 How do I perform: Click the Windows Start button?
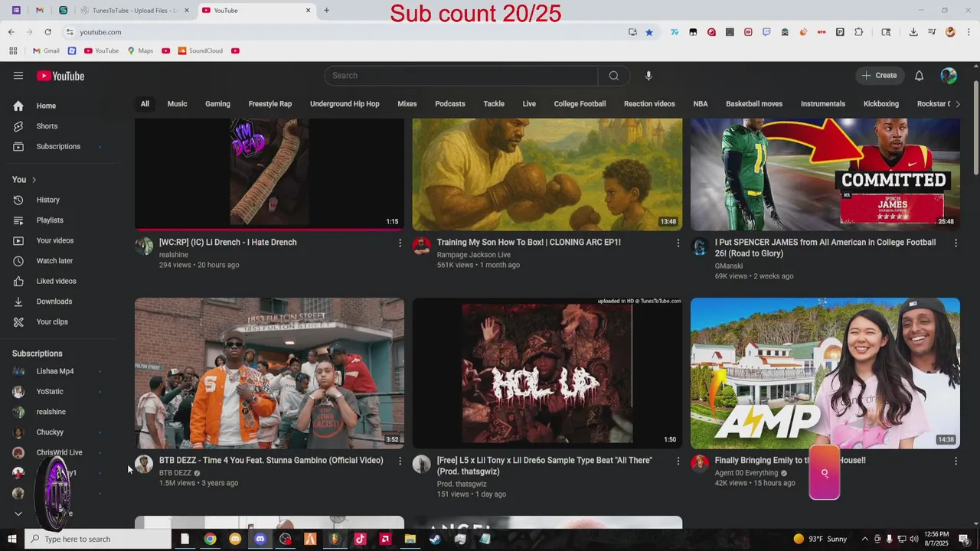coord(12,539)
